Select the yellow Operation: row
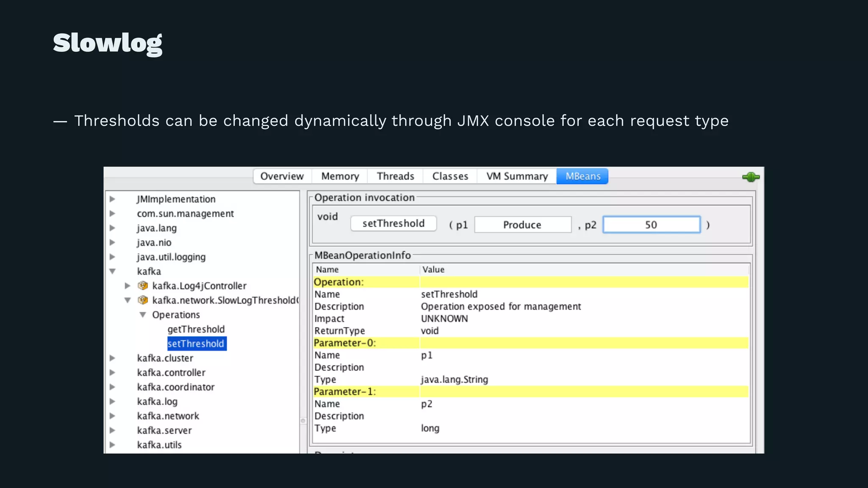 [531, 282]
